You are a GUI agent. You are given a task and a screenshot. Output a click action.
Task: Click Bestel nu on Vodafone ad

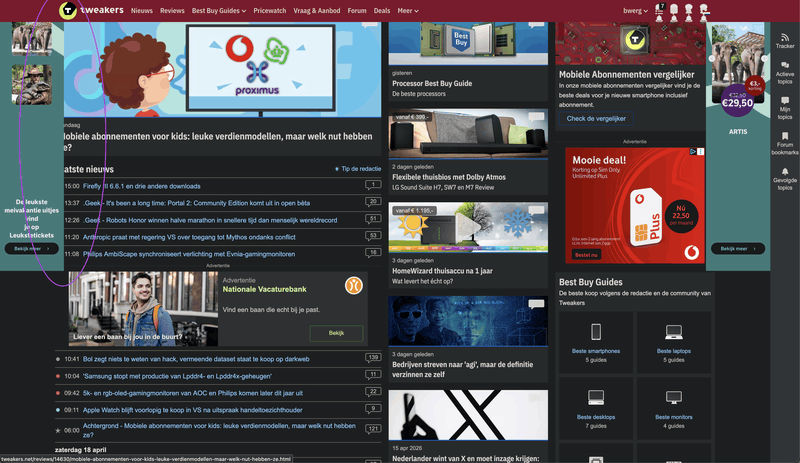[x=586, y=255]
